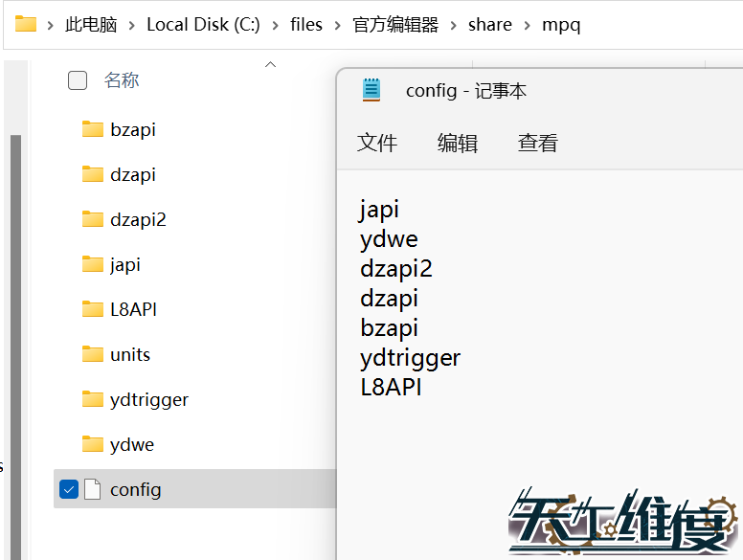This screenshot has width=743, height=560.
Task: Click the japi folder icon
Action: [x=93, y=264]
